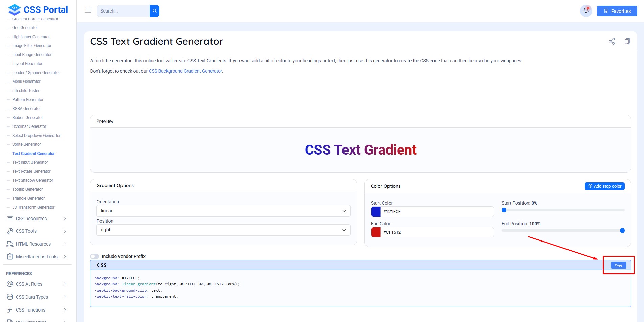Bookmark this page with the bookmark icon
644x322 pixels.
pos(627,41)
